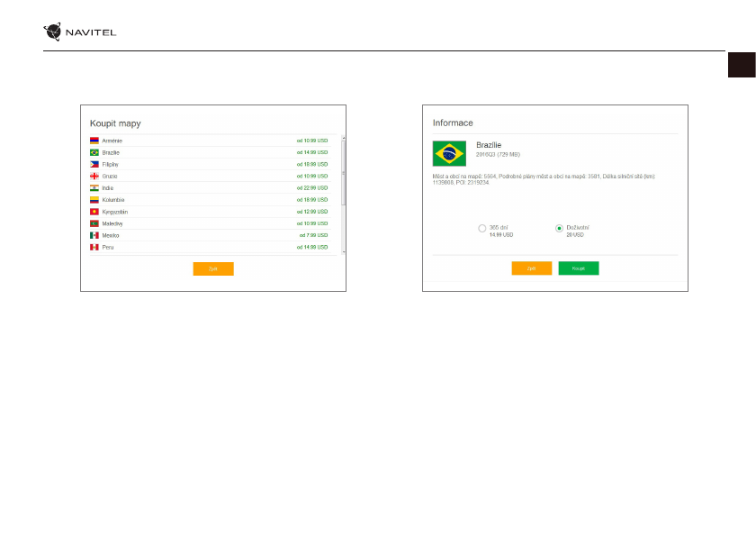756x536 pixels.
Task: Click the map list scrollbar up arrow
Action: tap(343, 139)
